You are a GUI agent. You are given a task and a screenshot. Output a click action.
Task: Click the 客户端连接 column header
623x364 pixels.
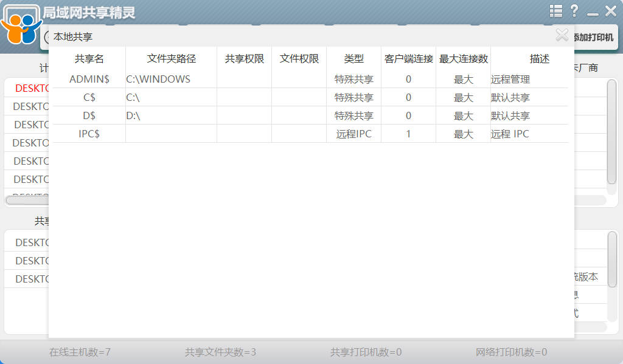coord(408,59)
